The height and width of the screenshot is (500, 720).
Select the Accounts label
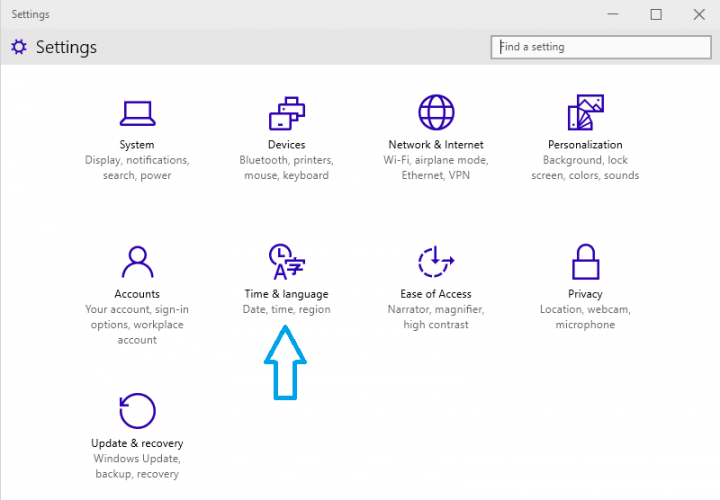coord(137,294)
